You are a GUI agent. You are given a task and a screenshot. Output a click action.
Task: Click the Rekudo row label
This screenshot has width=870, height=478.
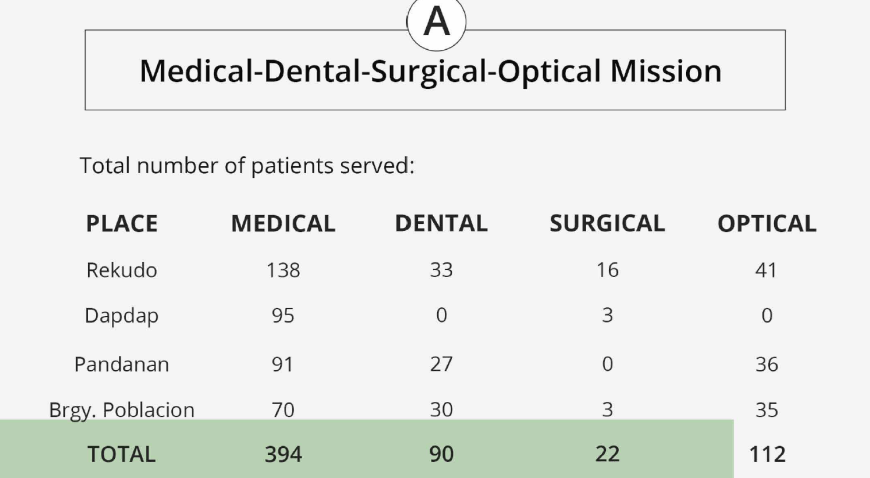point(122,270)
